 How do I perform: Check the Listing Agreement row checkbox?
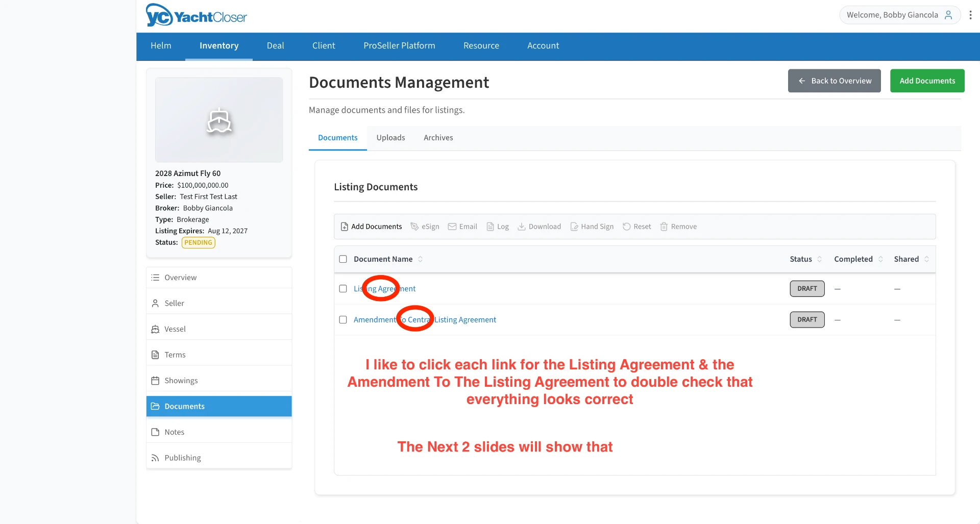(x=343, y=289)
